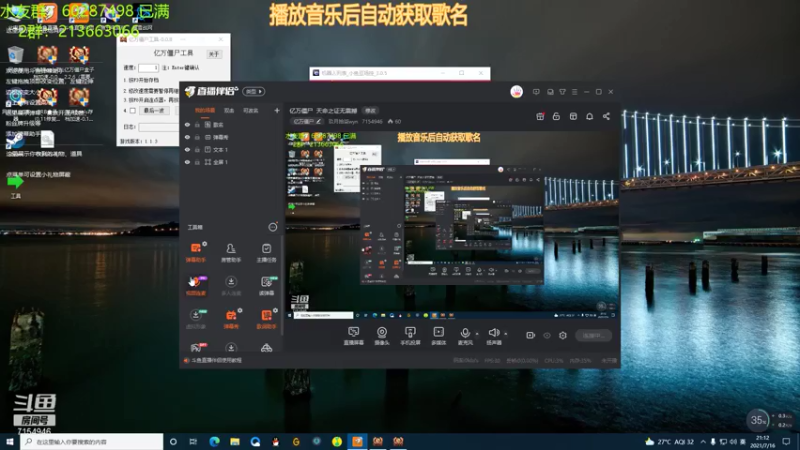The width and height of the screenshot is (800, 450).
Task: Open the 歌词助手 toolbox tool
Action: coord(266,318)
